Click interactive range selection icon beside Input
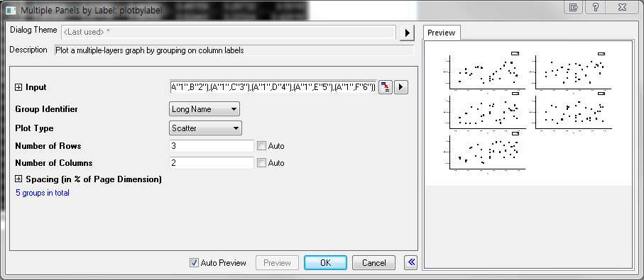The image size is (644, 280). point(385,87)
